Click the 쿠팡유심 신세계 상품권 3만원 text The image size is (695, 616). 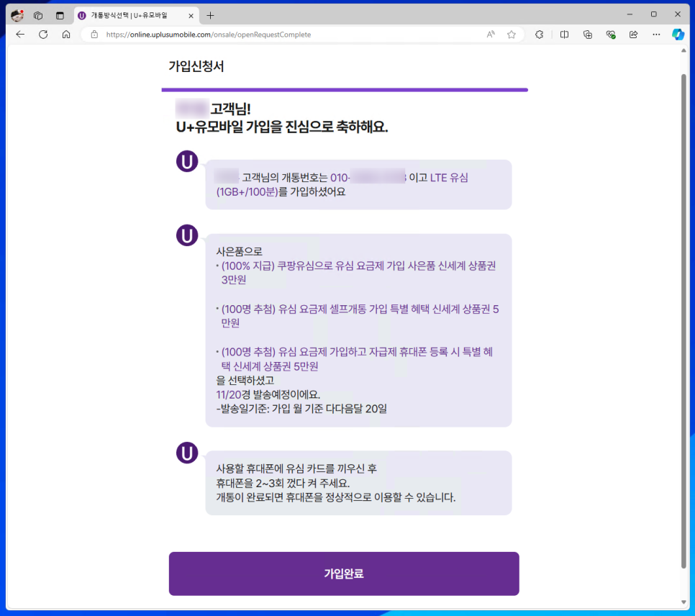[358, 273]
